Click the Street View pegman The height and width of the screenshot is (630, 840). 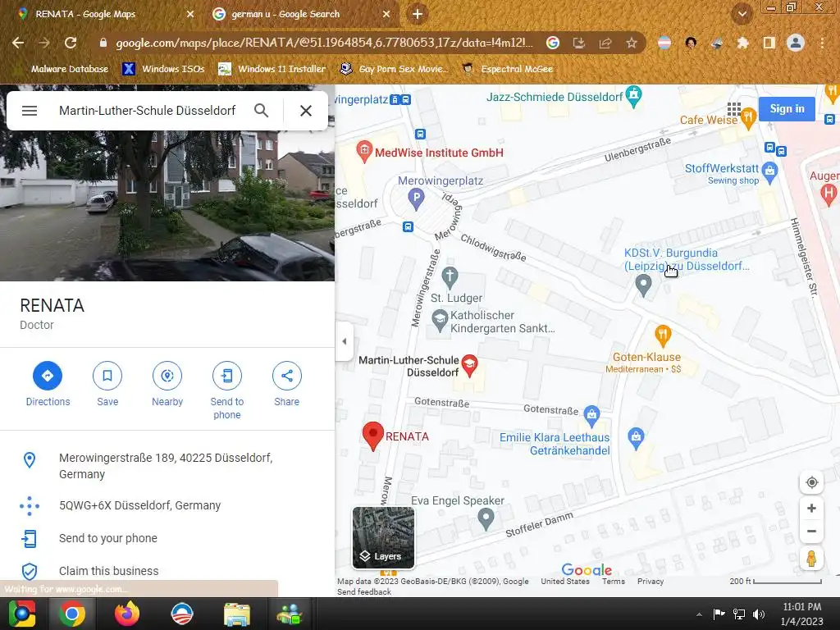pos(811,558)
